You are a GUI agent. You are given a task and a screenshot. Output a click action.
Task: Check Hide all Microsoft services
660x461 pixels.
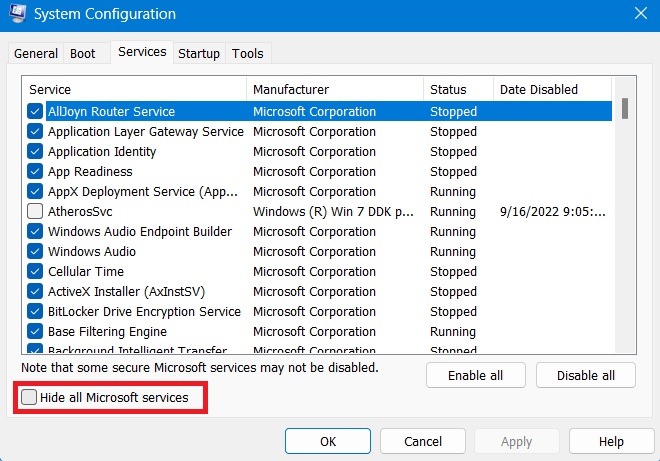29,397
